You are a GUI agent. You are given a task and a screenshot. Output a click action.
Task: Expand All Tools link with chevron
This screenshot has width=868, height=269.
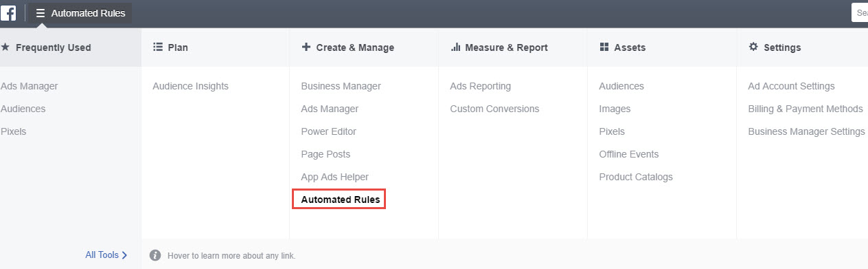[x=106, y=255]
